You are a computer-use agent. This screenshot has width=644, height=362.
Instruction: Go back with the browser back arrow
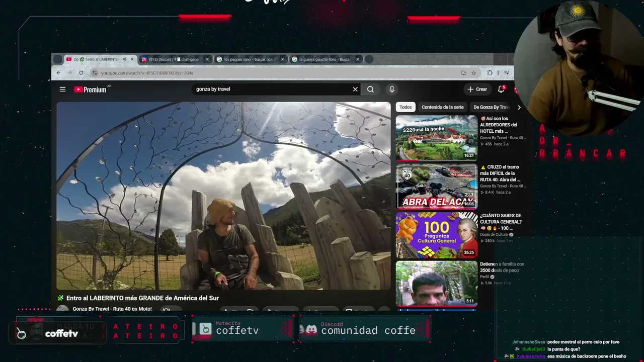(x=58, y=73)
